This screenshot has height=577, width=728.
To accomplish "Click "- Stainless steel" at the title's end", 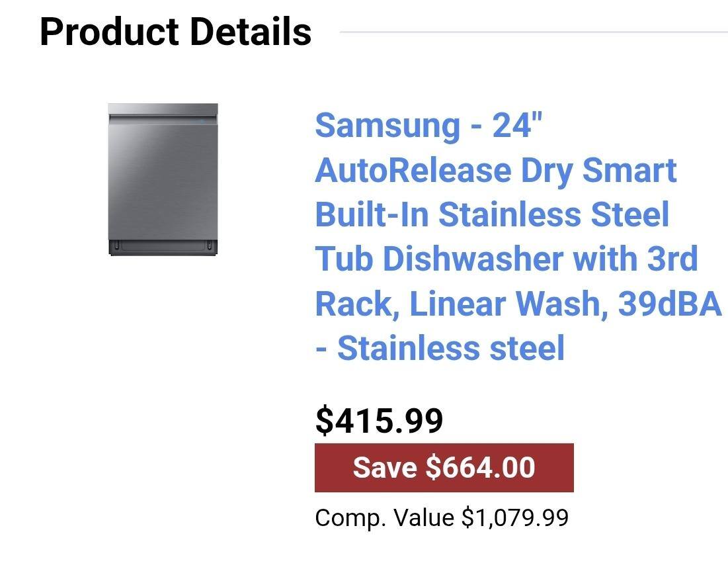I will pyautogui.click(x=440, y=348).
